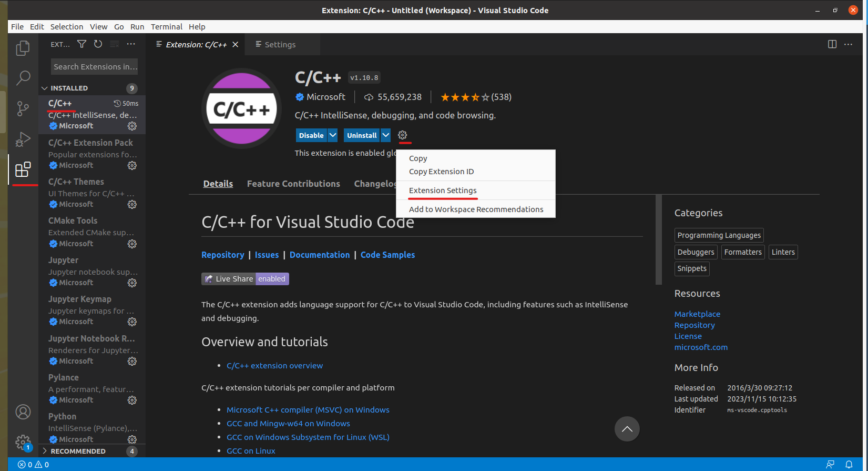Viewport: 868px width, 471px height.
Task: Click the gear icon next to Uninstall
Action: [x=402, y=135]
